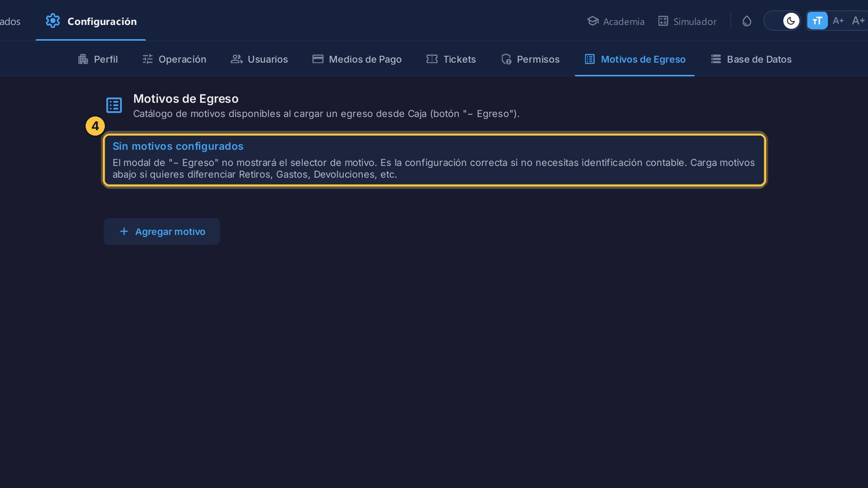
Task: Click the Perfil building icon
Action: 83,59
